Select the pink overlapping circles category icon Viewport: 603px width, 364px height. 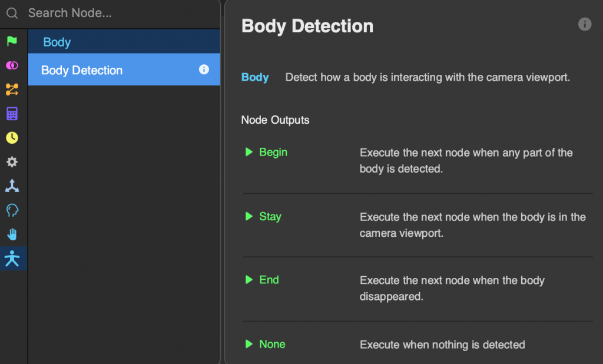[x=12, y=65]
